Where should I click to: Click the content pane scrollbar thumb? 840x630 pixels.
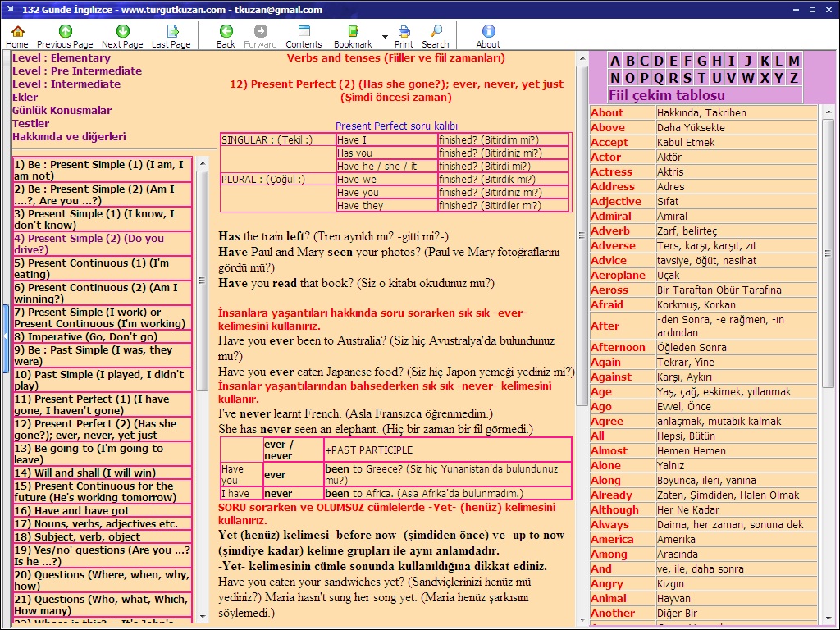(x=582, y=235)
